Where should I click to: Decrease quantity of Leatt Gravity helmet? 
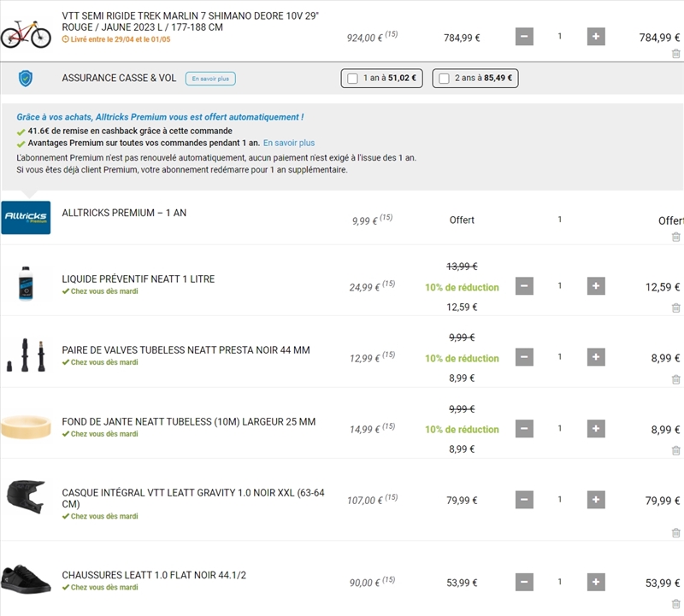(x=524, y=500)
